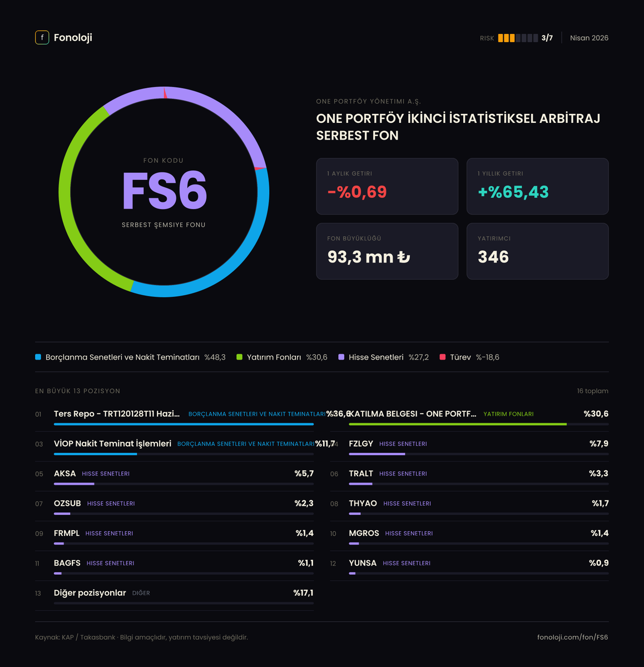The height and width of the screenshot is (667, 644).
Task: Click the 1 Yıllık Getiri card +%65,43
Action: [537, 186]
